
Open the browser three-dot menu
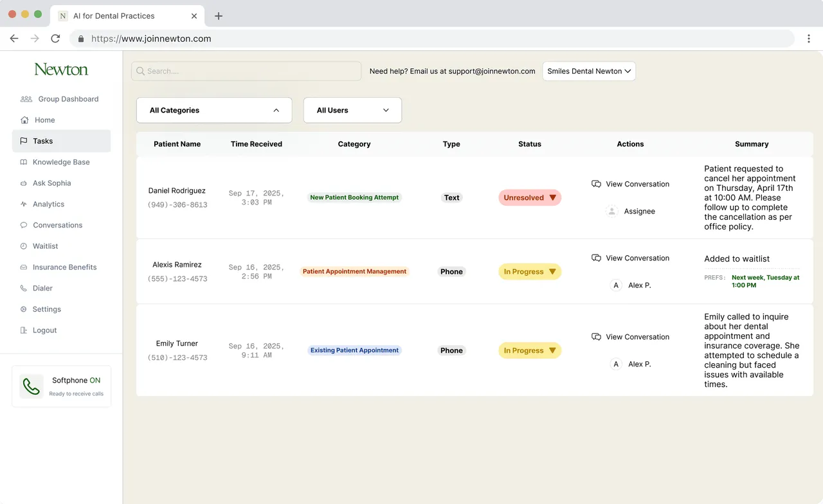tap(809, 39)
